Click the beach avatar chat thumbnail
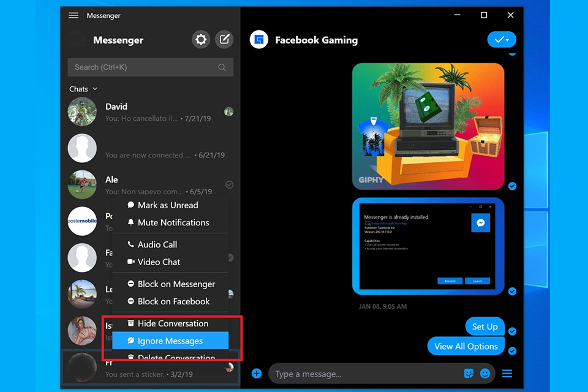This screenshot has height=392, width=588. [82, 294]
